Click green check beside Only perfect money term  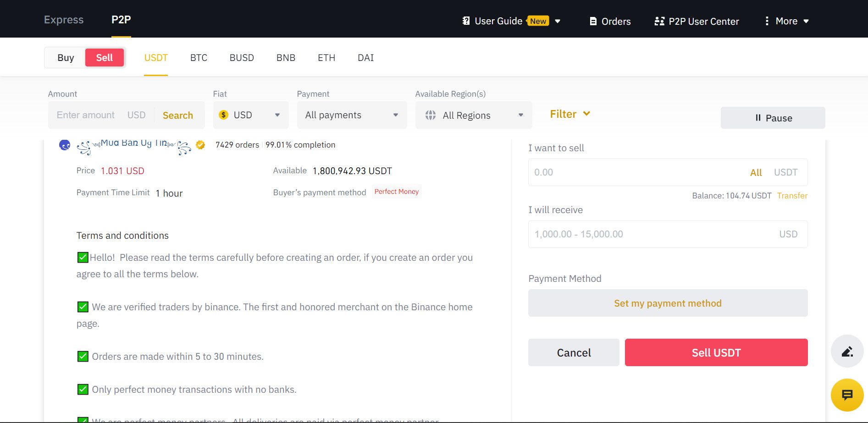(83, 389)
